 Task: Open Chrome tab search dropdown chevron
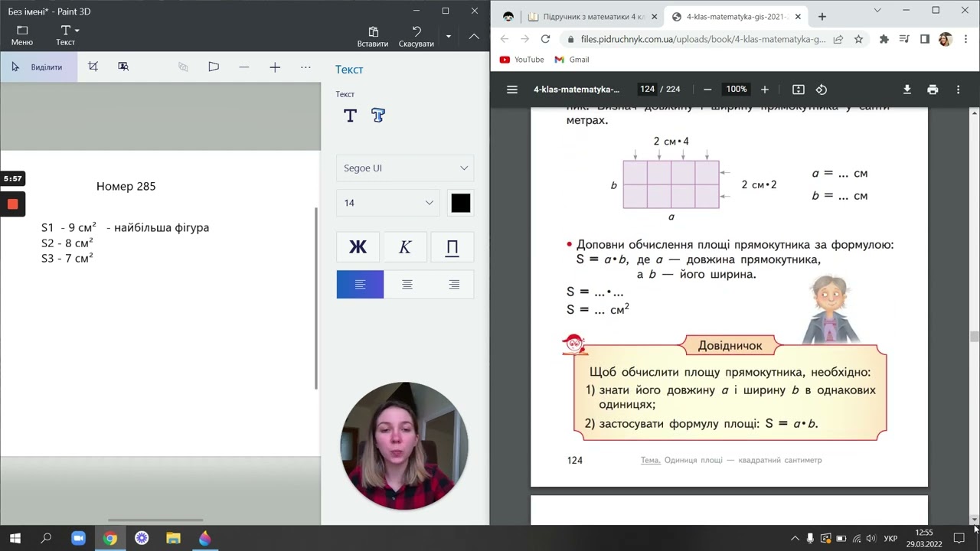[x=877, y=11]
